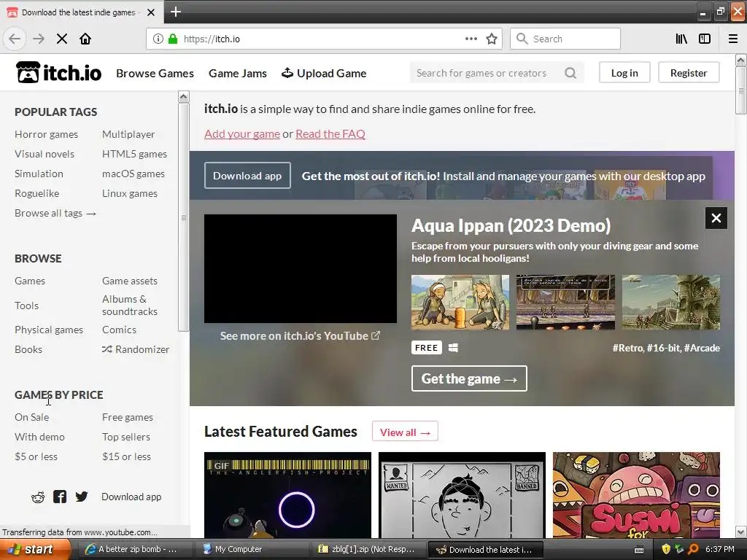Viewport: 747px width, 560px height.
Task: Open the Add your game link
Action: point(242,134)
